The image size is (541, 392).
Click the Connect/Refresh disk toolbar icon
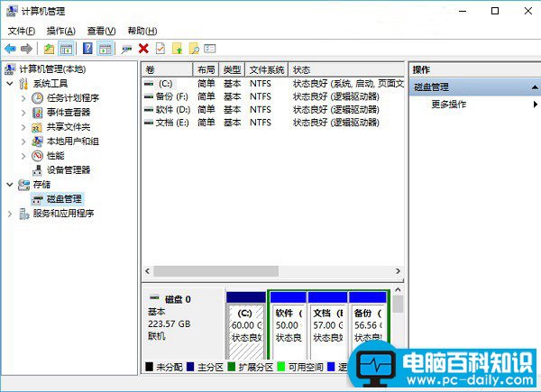[x=126, y=49]
